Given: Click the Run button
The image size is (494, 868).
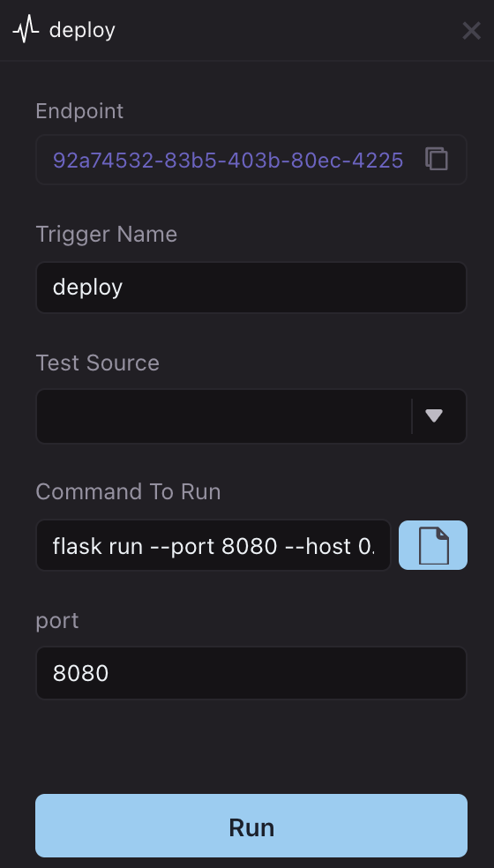Looking at the screenshot, I should coord(251,826).
